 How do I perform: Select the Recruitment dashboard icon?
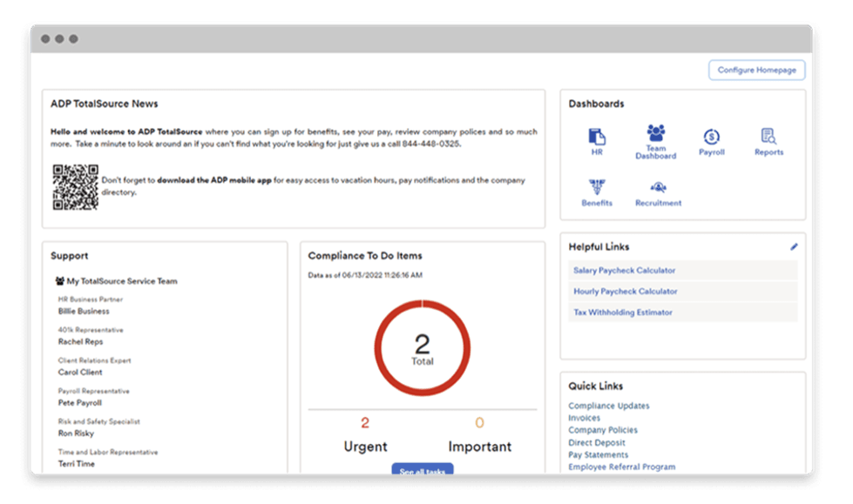click(x=658, y=187)
